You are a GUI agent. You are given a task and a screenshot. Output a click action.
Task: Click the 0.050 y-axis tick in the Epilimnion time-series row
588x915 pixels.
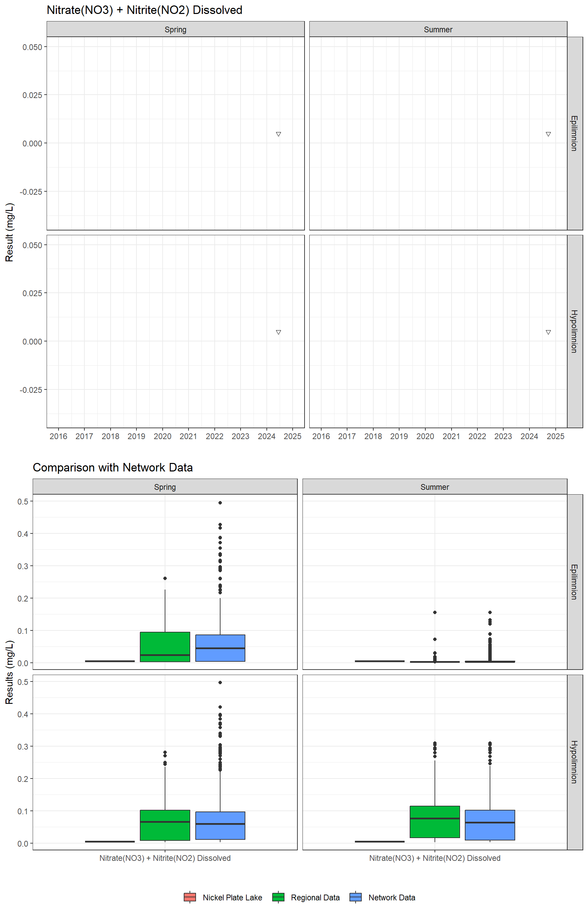pyautogui.click(x=32, y=47)
